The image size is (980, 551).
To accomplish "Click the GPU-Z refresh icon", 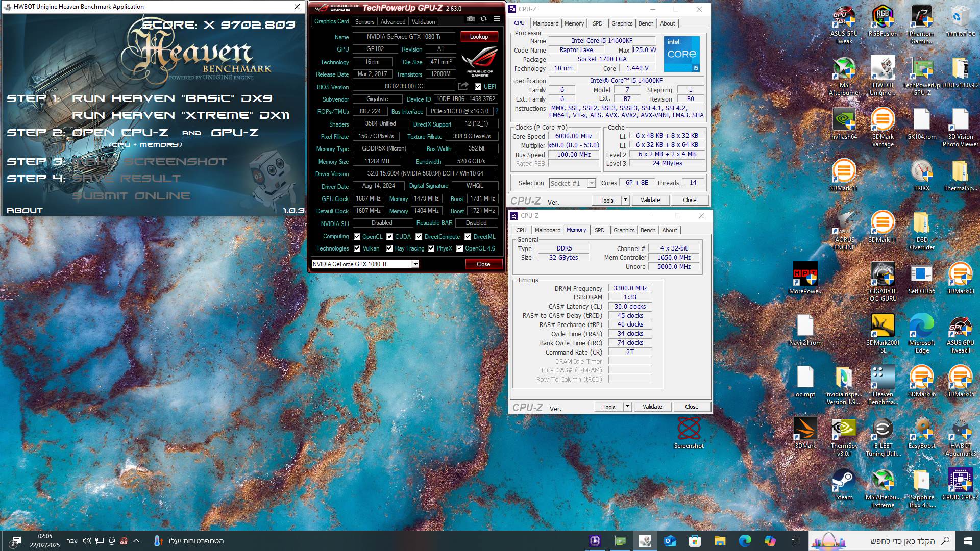I will (483, 19).
